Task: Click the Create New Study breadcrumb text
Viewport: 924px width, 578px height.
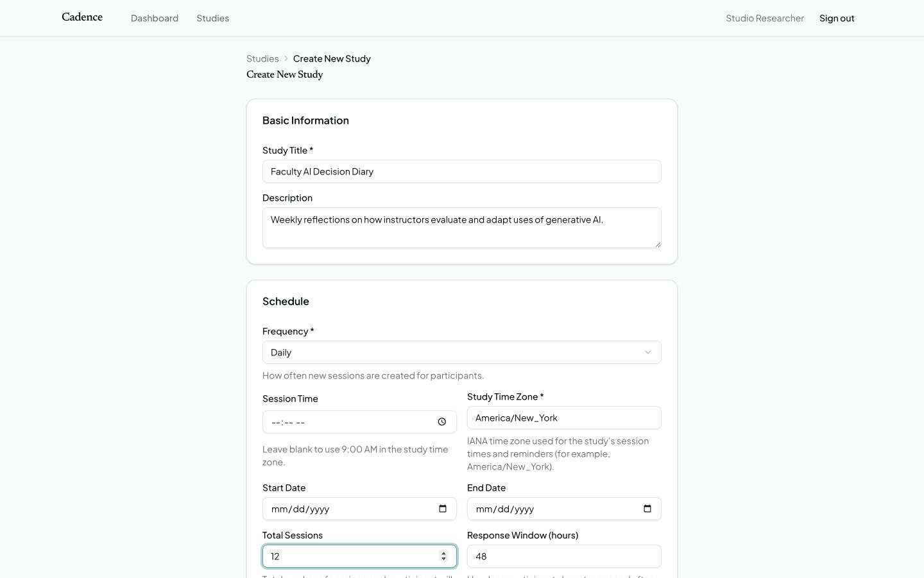Action: [x=332, y=58]
